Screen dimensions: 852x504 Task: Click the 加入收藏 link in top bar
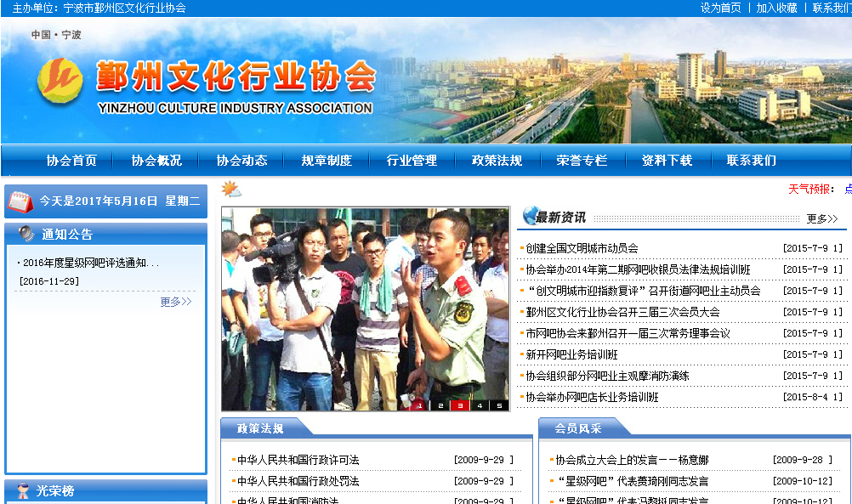[x=776, y=8]
